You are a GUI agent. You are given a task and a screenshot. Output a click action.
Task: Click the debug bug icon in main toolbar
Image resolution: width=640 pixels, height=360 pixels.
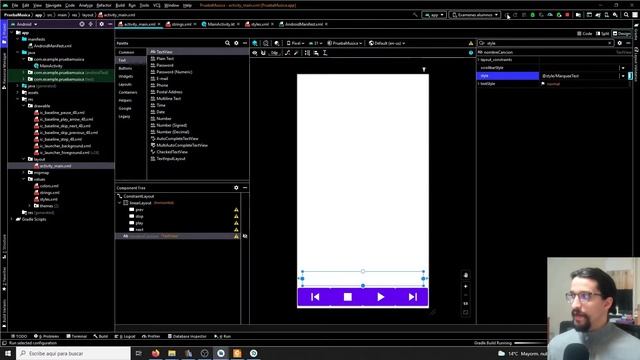(x=532, y=15)
